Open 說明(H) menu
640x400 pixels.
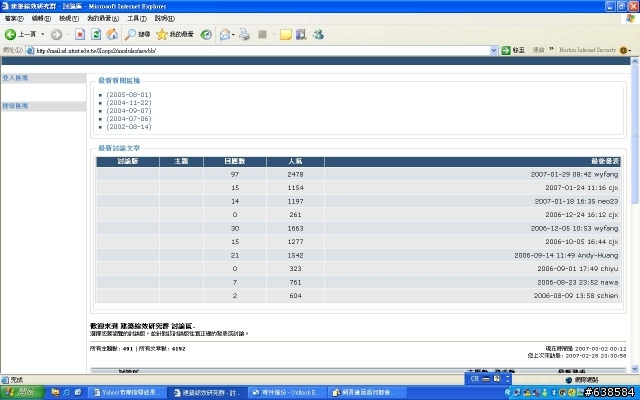[164, 18]
